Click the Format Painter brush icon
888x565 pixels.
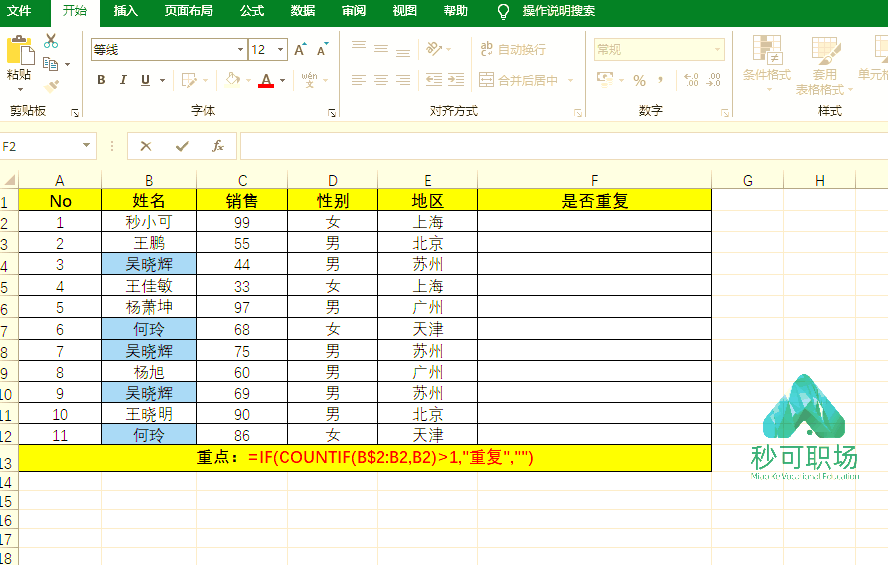pos(51,86)
